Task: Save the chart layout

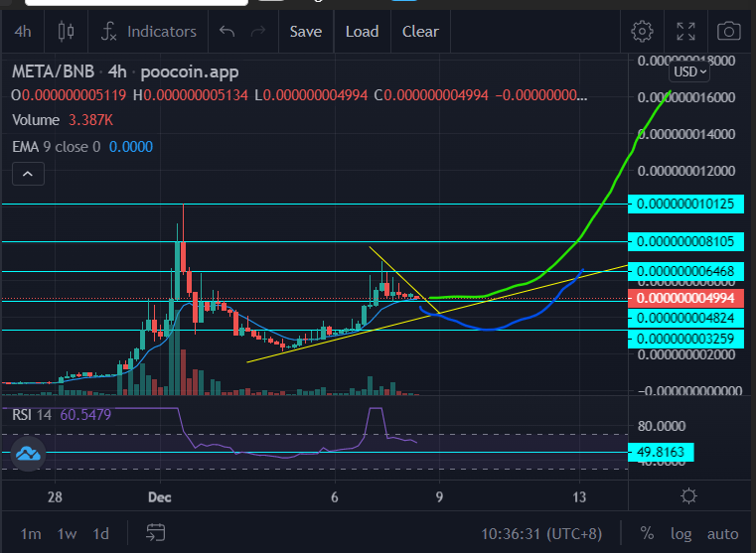Action: 306,32
